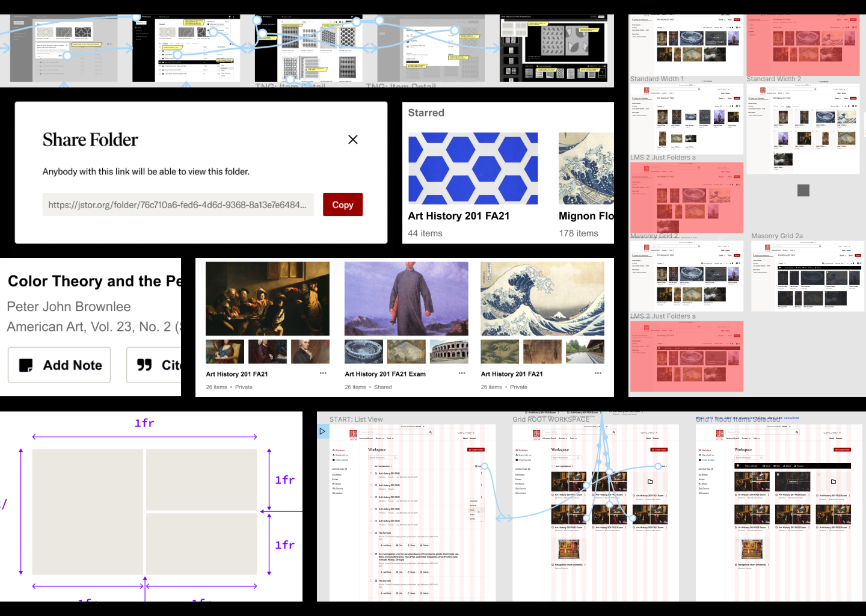Click the 'Color Theory and the Pe' article title
Viewport: 866px width, 616px height.
94,281
